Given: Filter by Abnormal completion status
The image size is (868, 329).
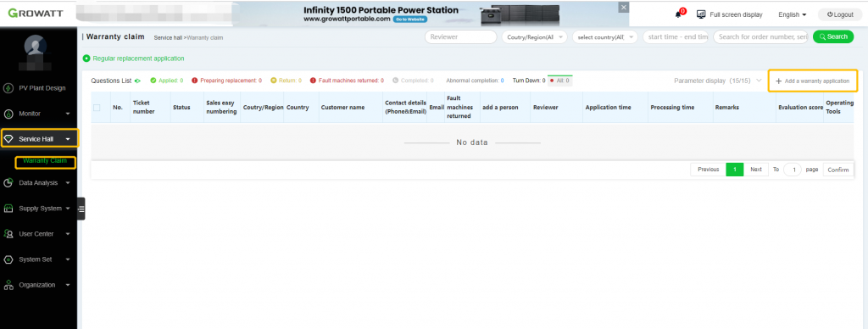Looking at the screenshot, I should [475, 81].
